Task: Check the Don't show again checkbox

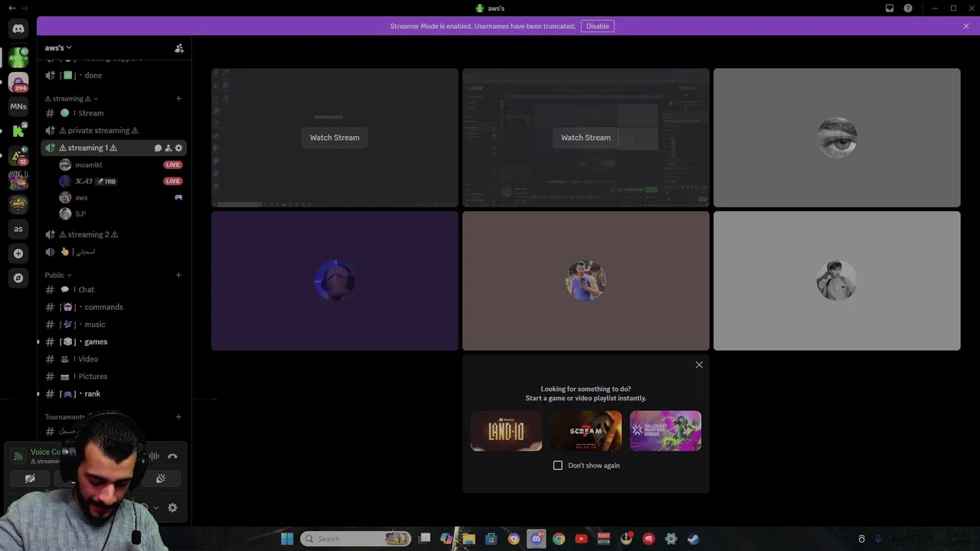Action: [558, 465]
